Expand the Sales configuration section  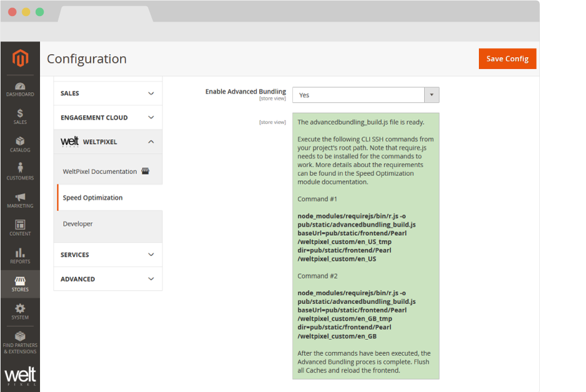pos(108,94)
